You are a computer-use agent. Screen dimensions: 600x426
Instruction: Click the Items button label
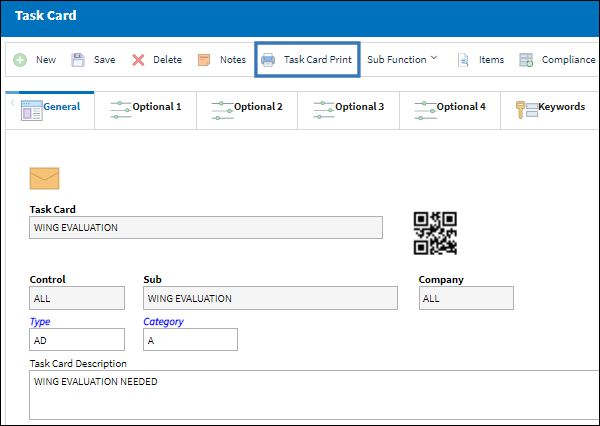pos(491,60)
